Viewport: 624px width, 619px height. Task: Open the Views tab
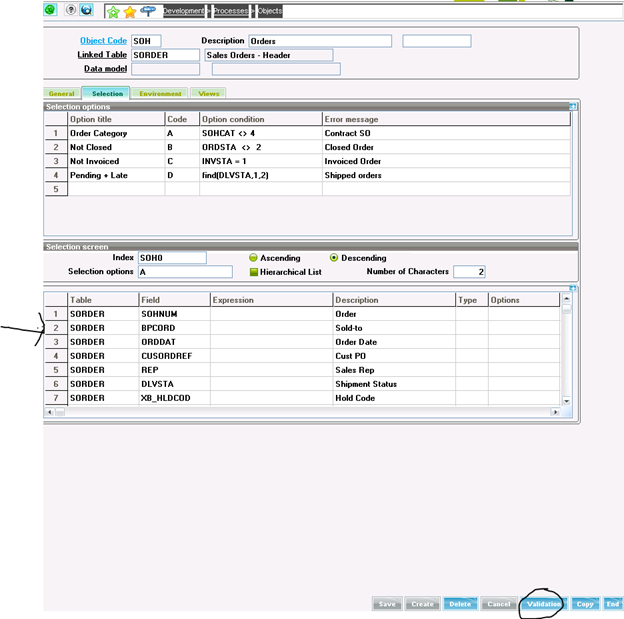coord(209,93)
